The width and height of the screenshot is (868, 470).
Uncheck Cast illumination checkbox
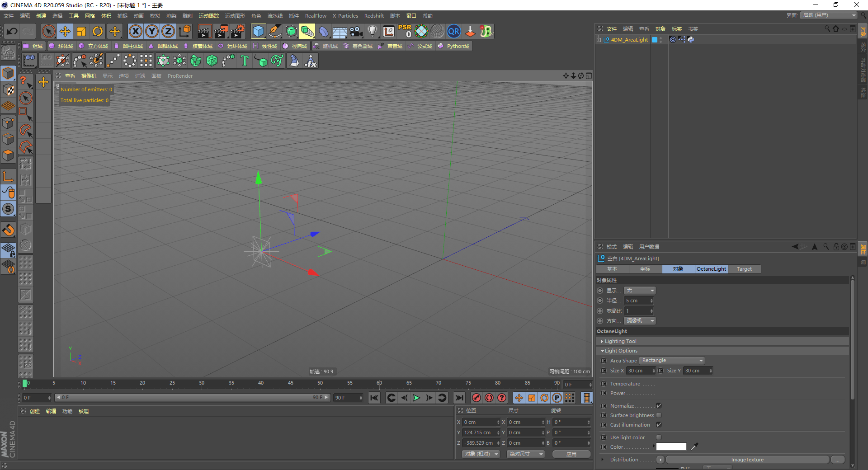pos(659,425)
